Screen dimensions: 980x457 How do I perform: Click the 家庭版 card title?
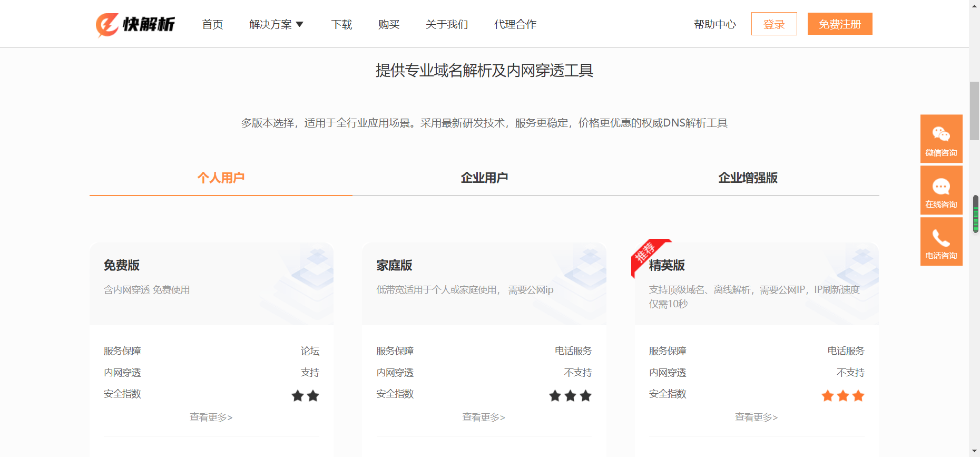(394, 265)
